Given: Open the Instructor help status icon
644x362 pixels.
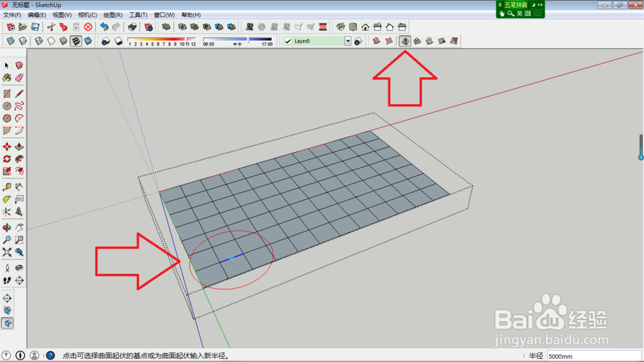Looking at the screenshot, I should (50, 356).
